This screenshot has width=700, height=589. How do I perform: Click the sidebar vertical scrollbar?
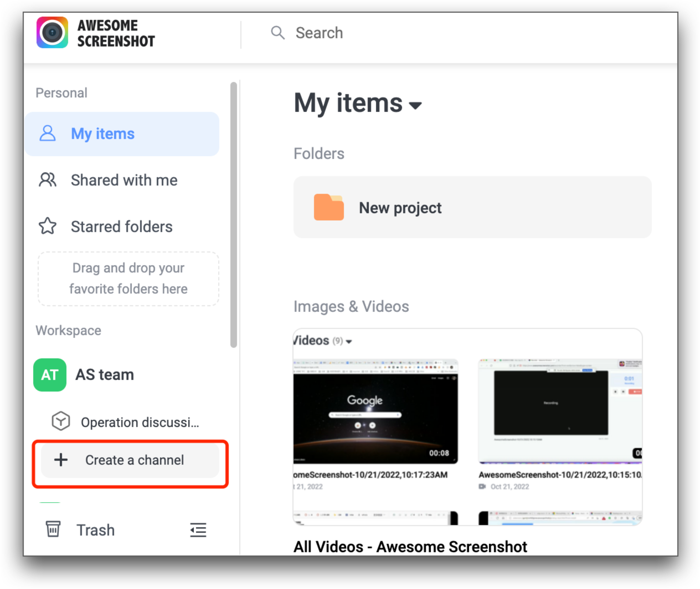(x=234, y=215)
